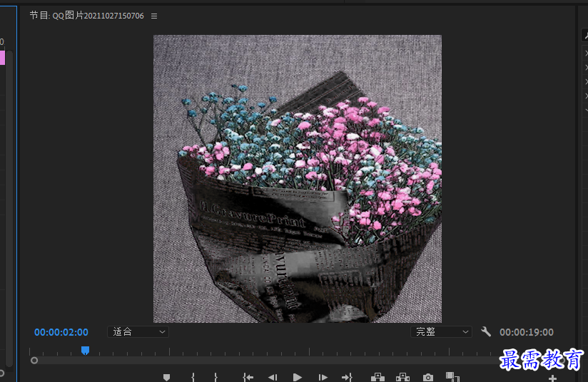Click the duration timecode 00:00:19:00
The height and width of the screenshot is (382, 588).
coord(527,332)
